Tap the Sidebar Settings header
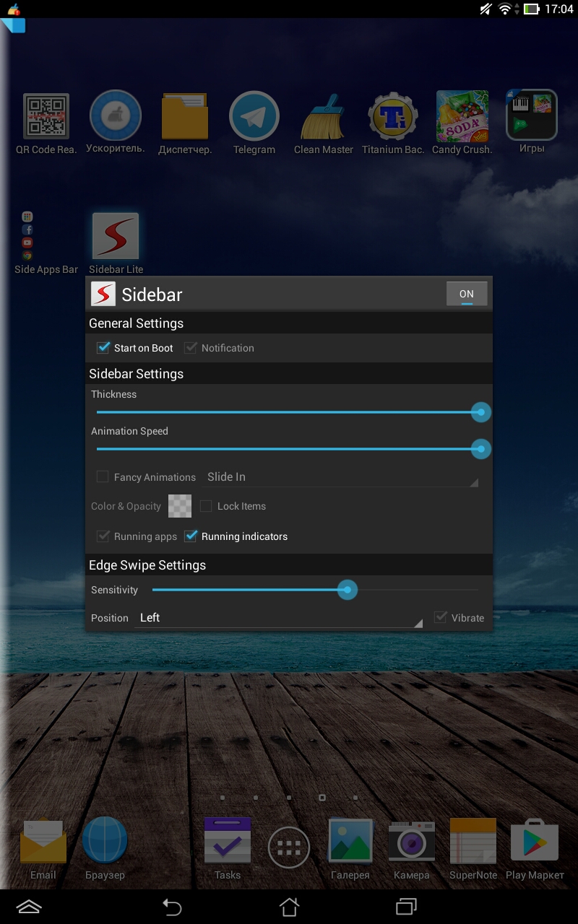The height and width of the screenshot is (924, 578). click(289, 374)
